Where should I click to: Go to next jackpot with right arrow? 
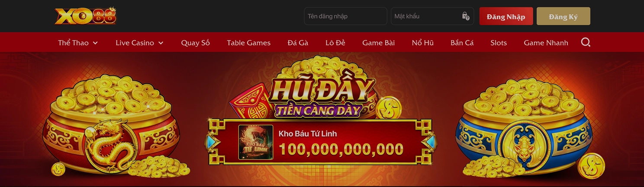click(430, 142)
